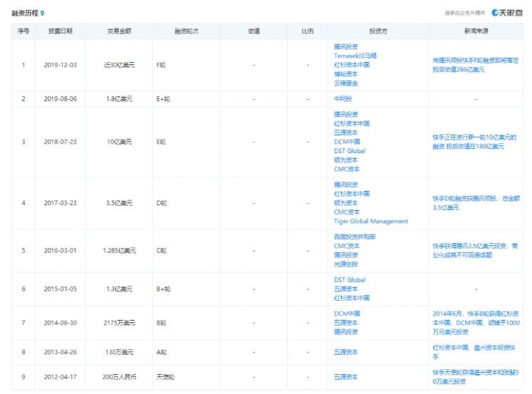Click the 投资方 column header

click(378, 31)
